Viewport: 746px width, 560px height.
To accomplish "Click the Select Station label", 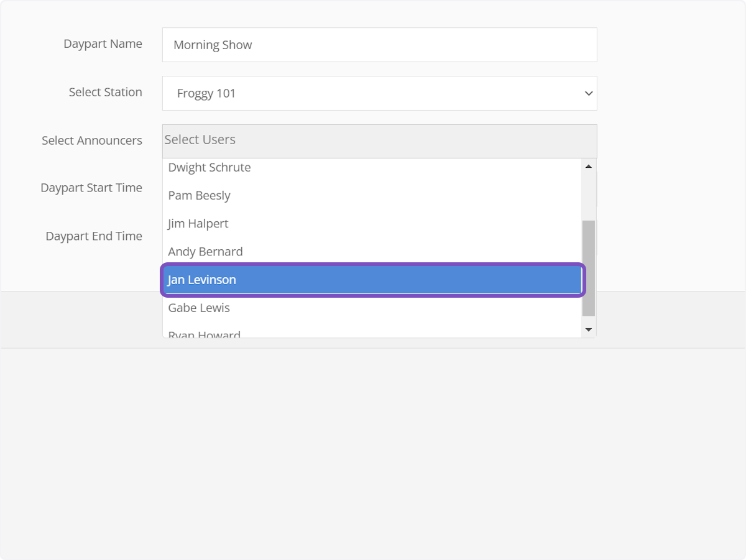I will pos(105,92).
